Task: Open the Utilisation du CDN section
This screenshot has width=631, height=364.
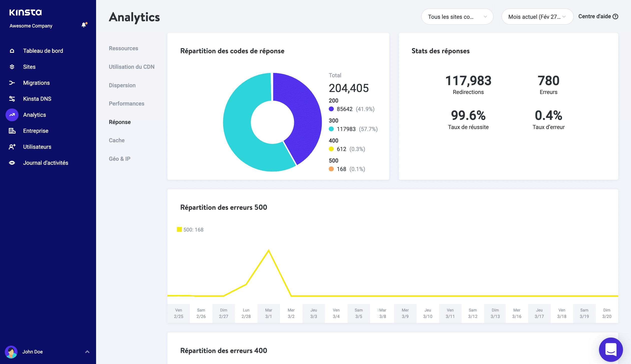Action: point(132,66)
